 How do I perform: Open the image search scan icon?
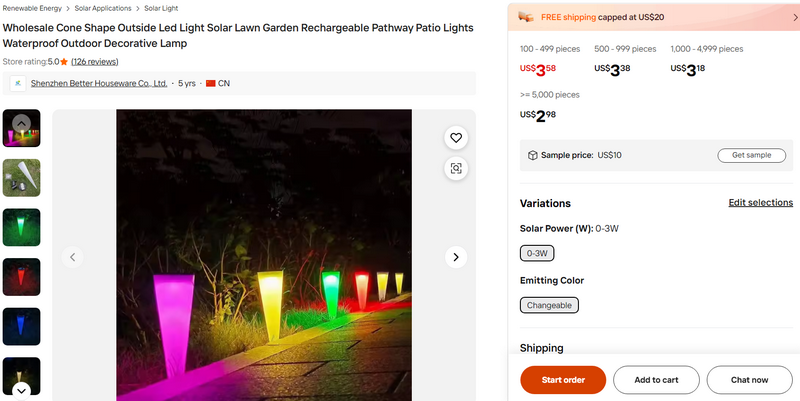[x=456, y=169]
